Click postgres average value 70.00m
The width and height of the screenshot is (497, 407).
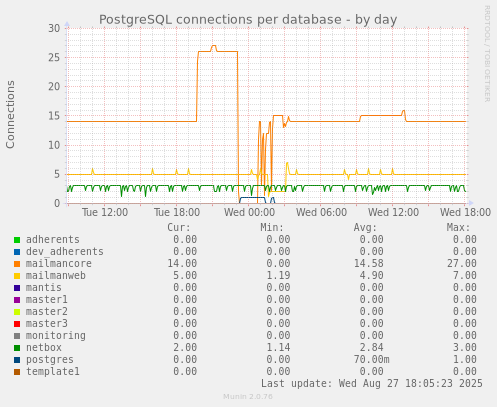tap(371, 359)
